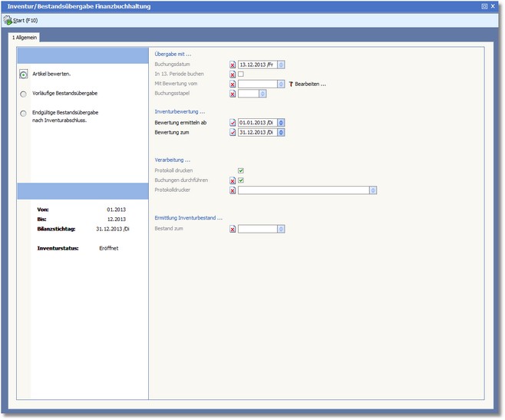Click the red X icon beside Buchungsstapel
Screen dimensions: 505x420
point(233,94)
